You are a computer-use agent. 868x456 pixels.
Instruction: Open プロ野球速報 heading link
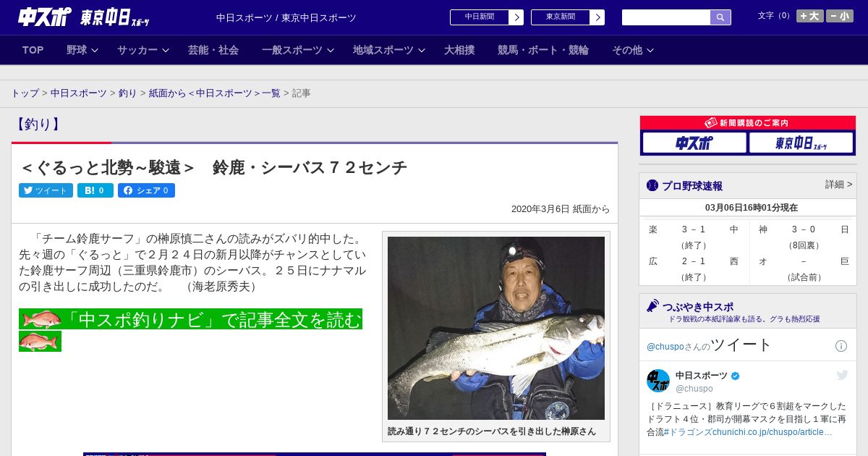pos(692,186)
